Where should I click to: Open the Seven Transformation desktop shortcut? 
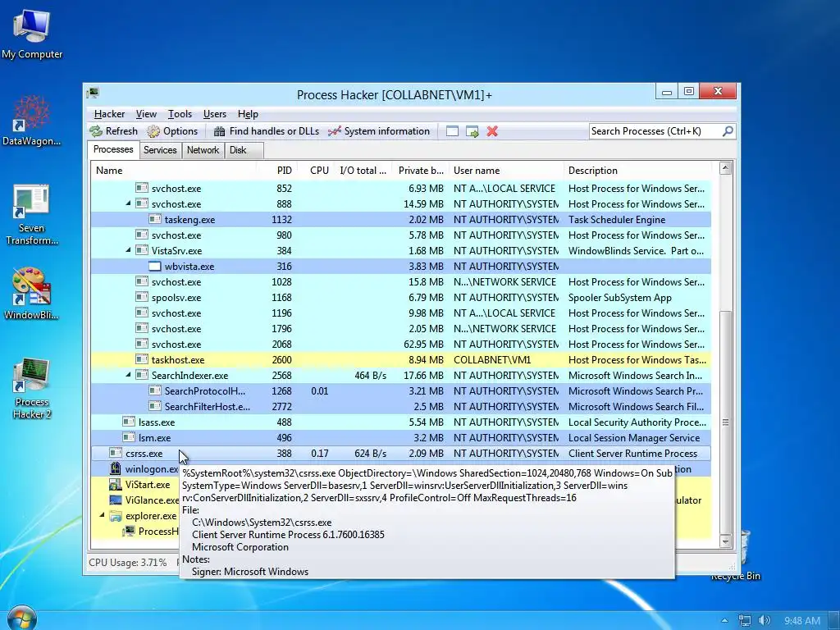tap(32, 214)
